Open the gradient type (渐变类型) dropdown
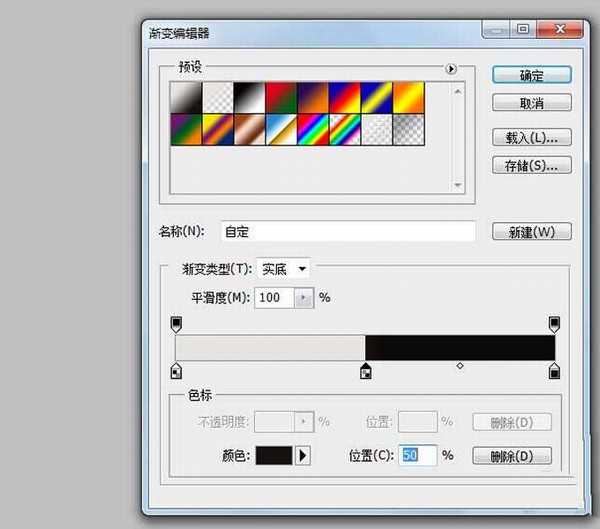 pyautogui.click(x=284, y=268)
